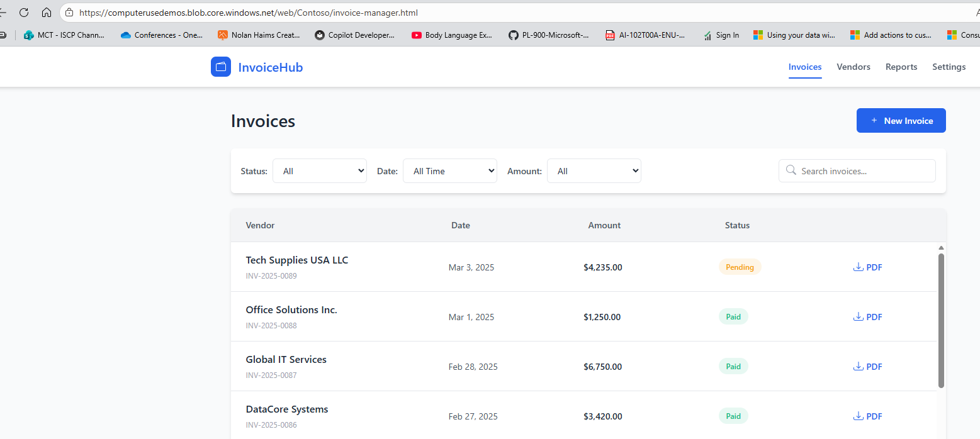Download PDF for Office Solutions Inc.

(x=867, y=317)
